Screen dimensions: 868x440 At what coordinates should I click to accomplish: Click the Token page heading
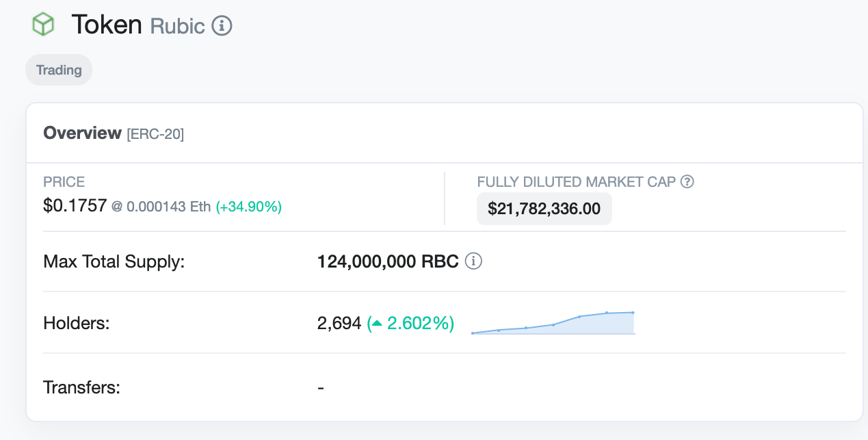(x=106, y=25)
